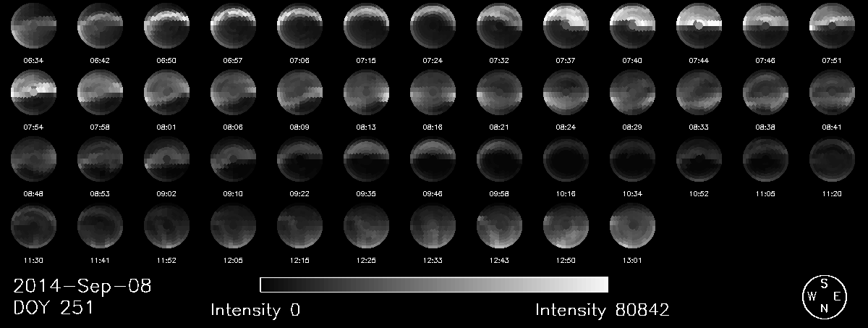
Task: Select the disk image labeled 08:24
Action: tap(566, 93)
